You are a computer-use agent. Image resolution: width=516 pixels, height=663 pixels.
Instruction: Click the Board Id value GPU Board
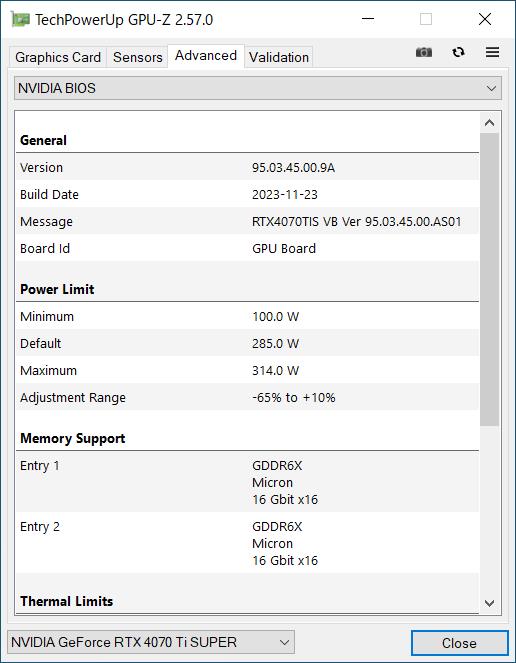pyautogui.click(x=284, y=249)
